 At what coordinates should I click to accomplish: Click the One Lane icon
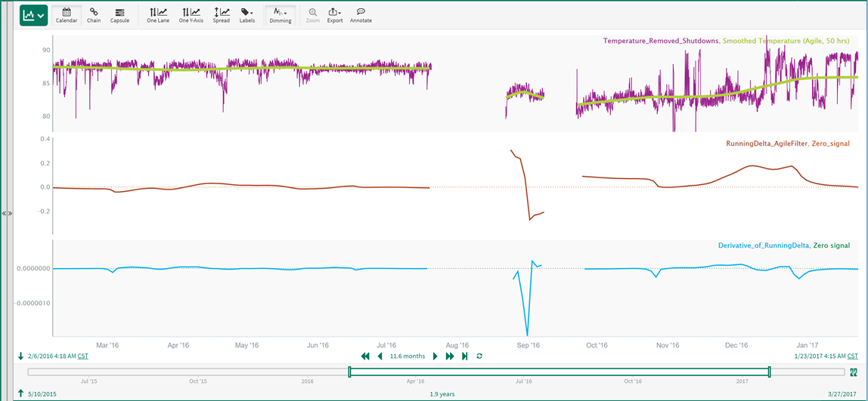point(158,15)
